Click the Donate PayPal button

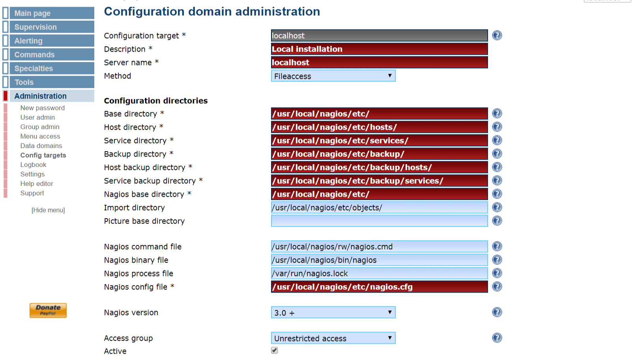point(48,310)
